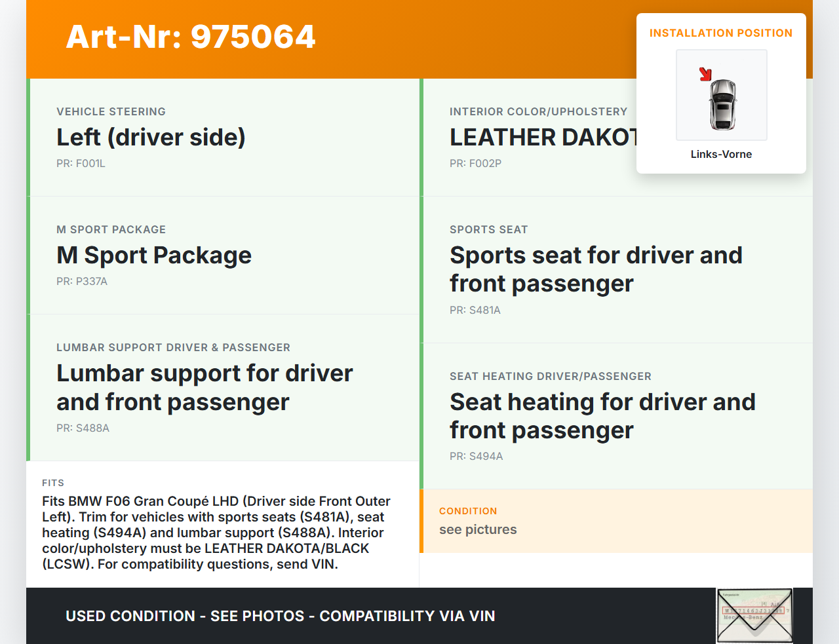The height and width of the screenshot is (644, 839).
Task: Click PR code P337A
Action: [x=82, y=282]
